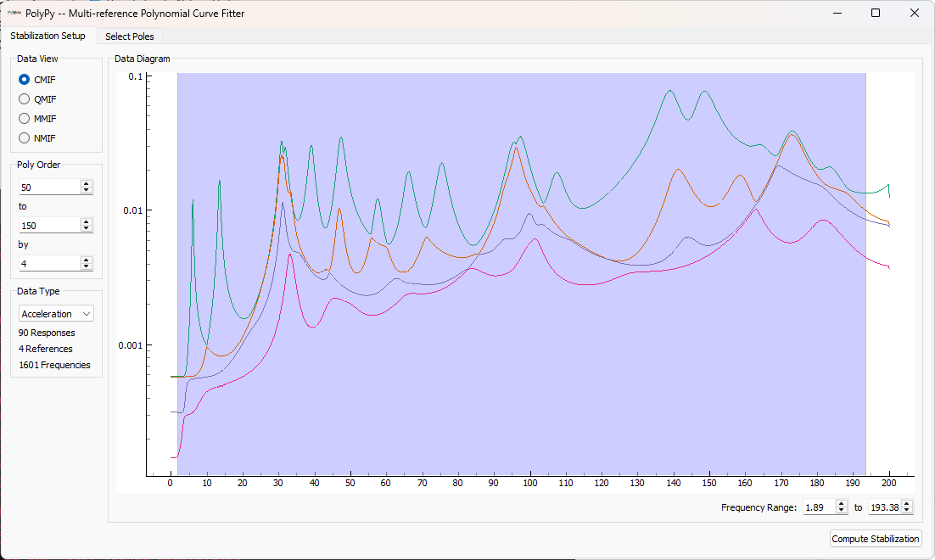
Task: Select the NMIF data view
Action: [x=25, y=137]
